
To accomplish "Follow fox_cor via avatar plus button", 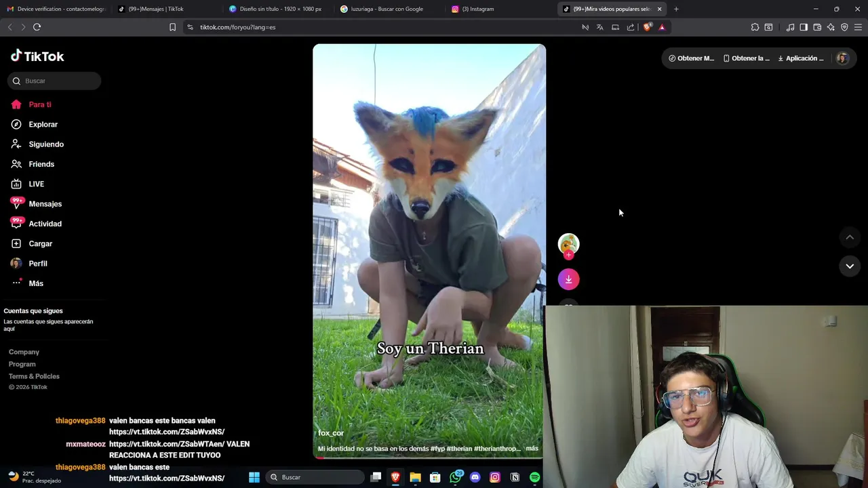I will pos(568,255).
